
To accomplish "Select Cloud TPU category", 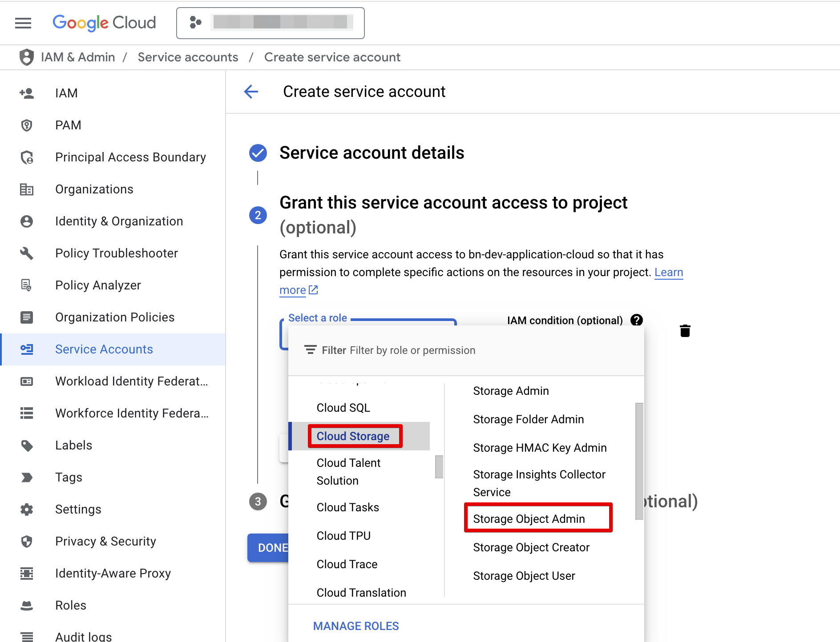I will 343,536.
